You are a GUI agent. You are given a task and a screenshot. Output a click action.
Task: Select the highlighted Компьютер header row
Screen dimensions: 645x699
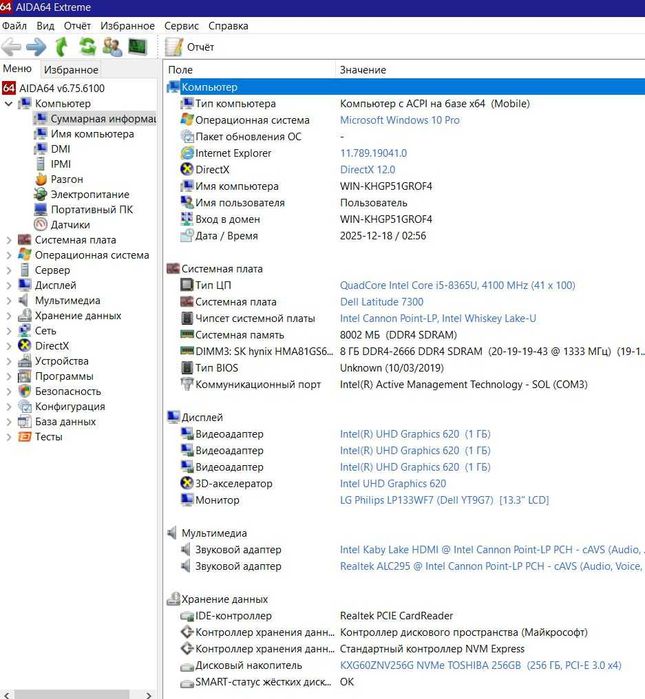tap(406, 87)
